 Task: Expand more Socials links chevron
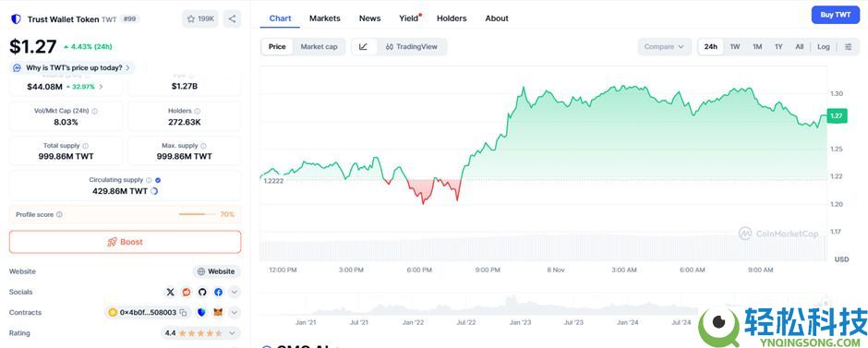[235, 292]
